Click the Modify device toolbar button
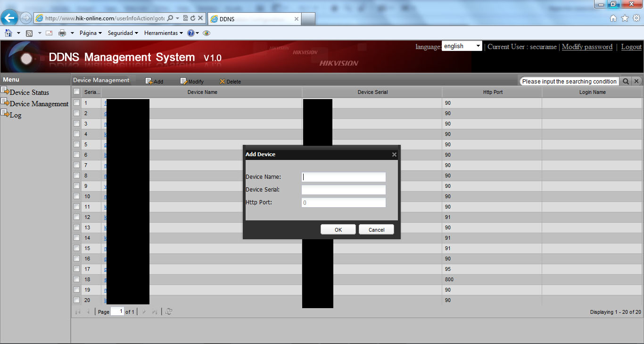Image resolution: width=644 pixels, height=344 pixels. (x=192, y=81)
